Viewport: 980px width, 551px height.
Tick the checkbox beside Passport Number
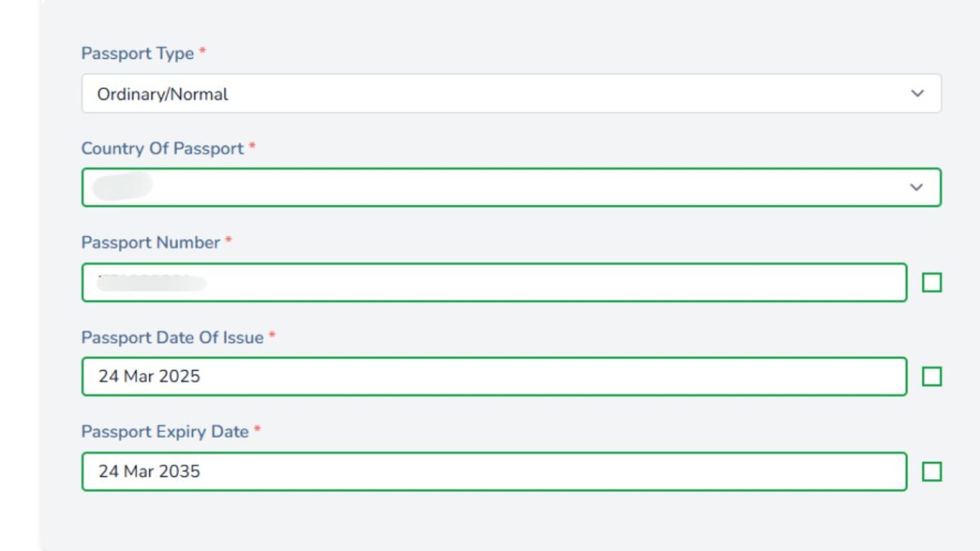[932, 283]
